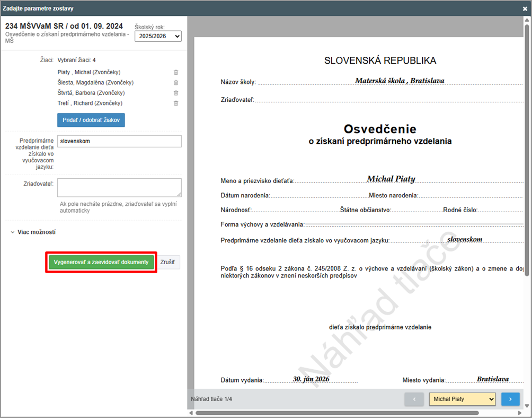
Task: Remove Piaty, Michal using trash icon
Action: [176, 72]
